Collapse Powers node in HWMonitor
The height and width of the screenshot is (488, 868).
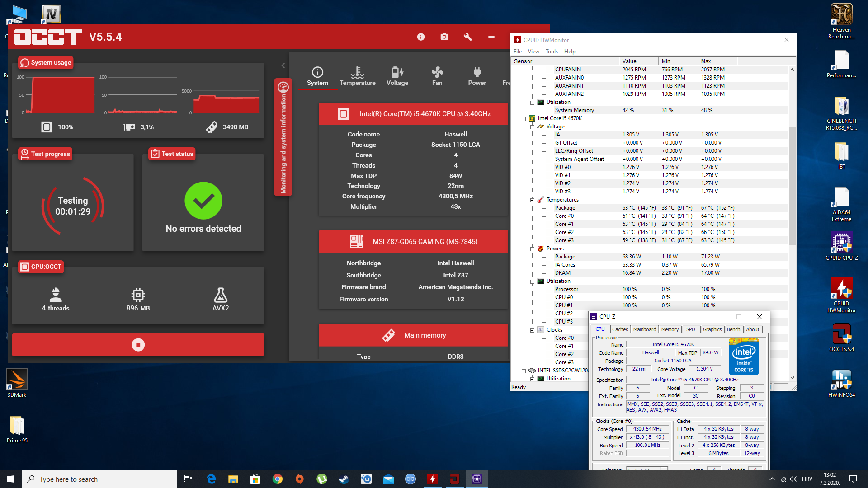coord(533,249)
